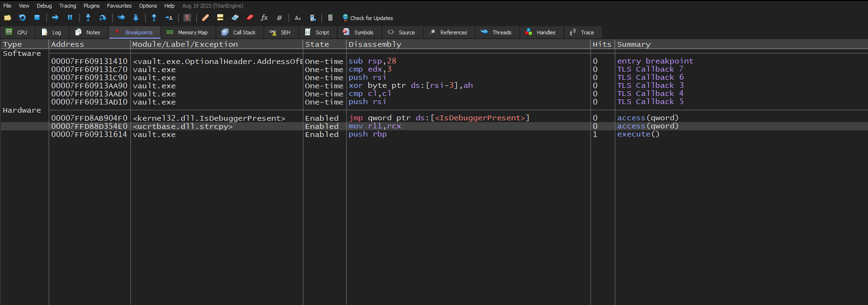The height and width of the screenshot is (305, 868).
Task: Switch to the Threads tab
Action: point(496,32)
